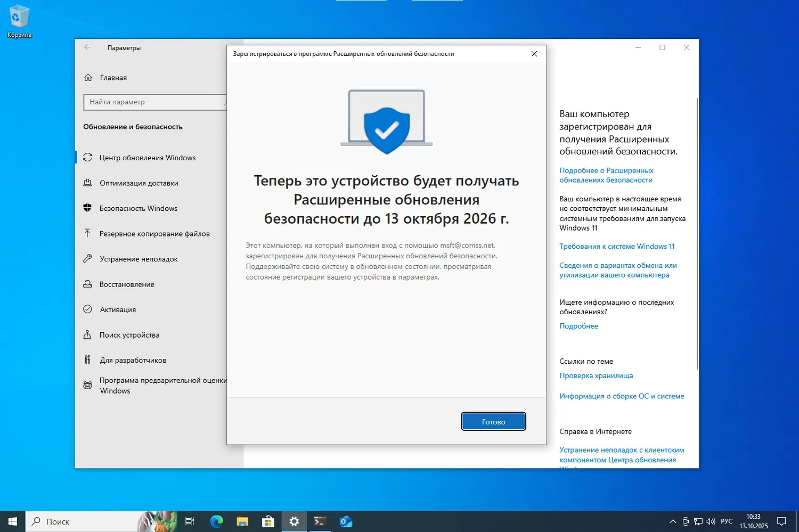The height and width of the screenshot is (532, 799).
Task: Open Информация о сборке ОС и системе
Action: (622, 396)
